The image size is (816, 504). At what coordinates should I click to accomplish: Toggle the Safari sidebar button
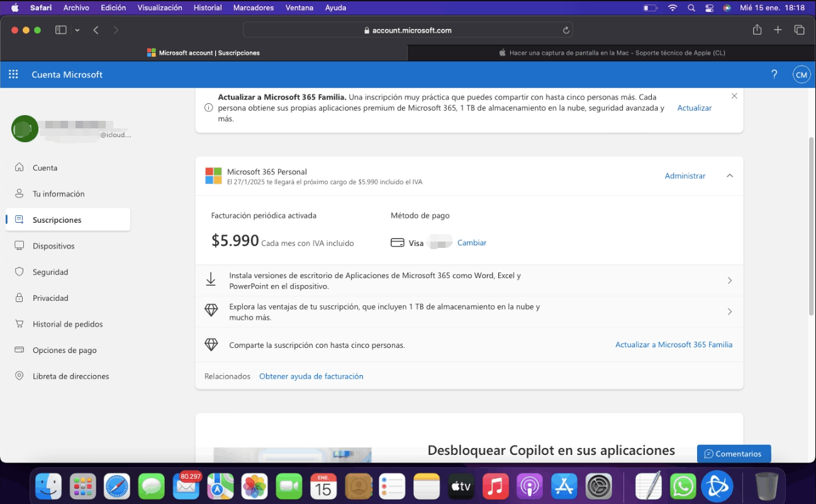pyautogui.click(x=61, y=30)
